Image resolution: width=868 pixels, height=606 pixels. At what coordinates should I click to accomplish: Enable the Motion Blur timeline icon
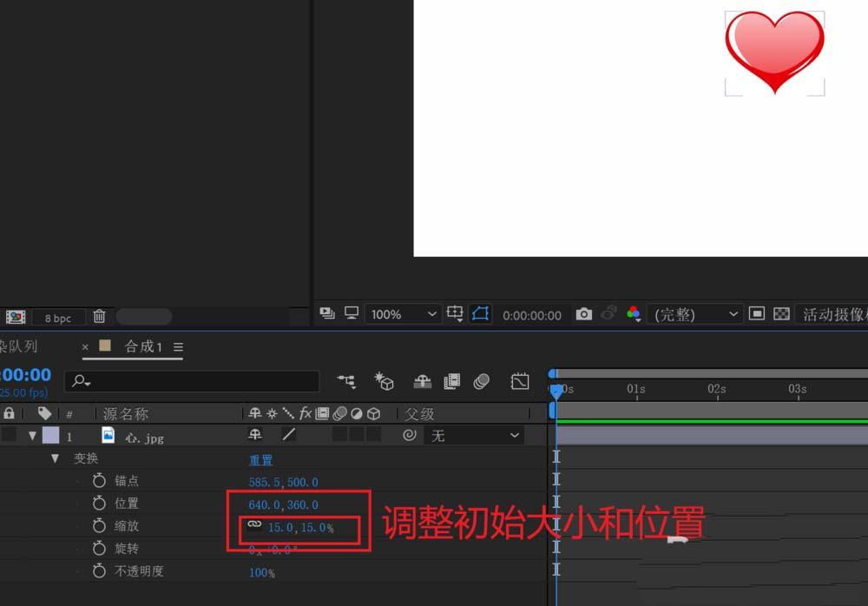coord(480,382)
